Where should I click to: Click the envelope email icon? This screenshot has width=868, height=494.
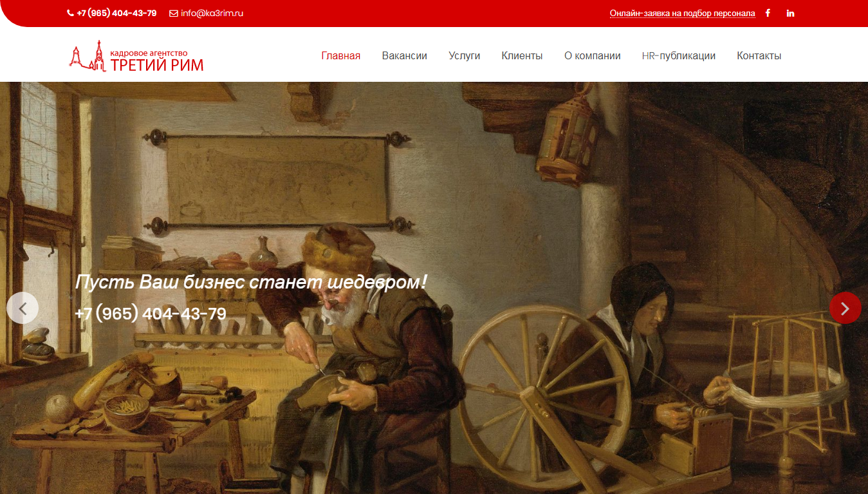coord(174,13)
